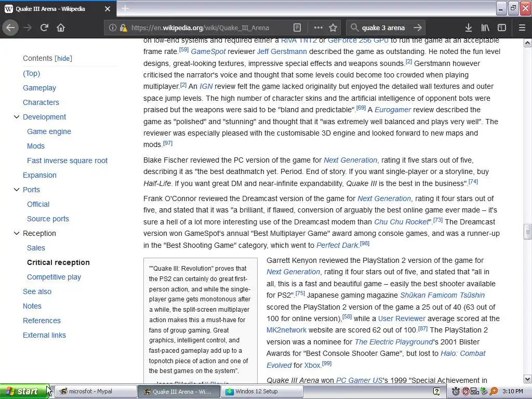Image resolution: width=532 pixels, height=399 pixels.
Task: Follow the GameSpot article link
Action: [x=208, y=51]
